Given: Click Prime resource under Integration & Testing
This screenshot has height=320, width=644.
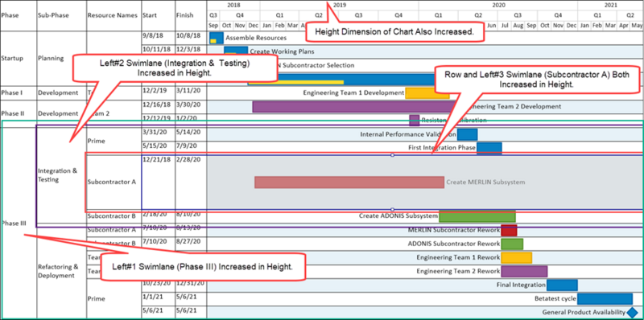Looking at the screenshot, I should coord(114,141).
